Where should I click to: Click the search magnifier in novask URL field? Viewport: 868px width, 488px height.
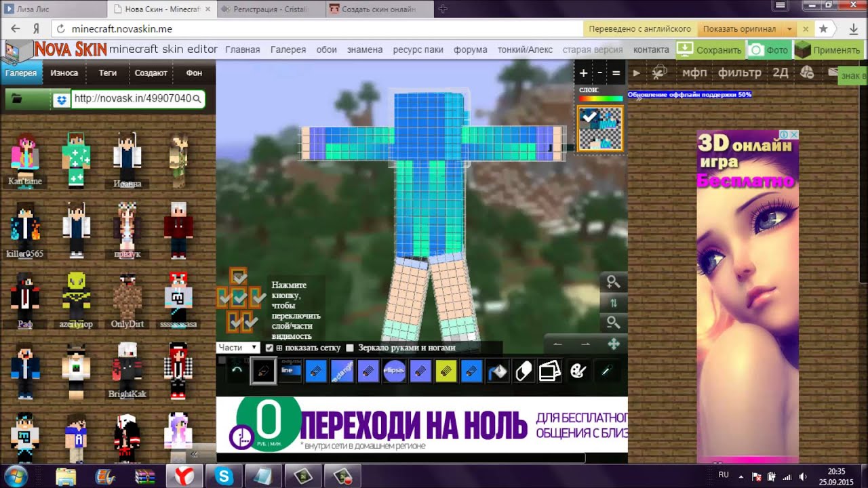(197, 99)
